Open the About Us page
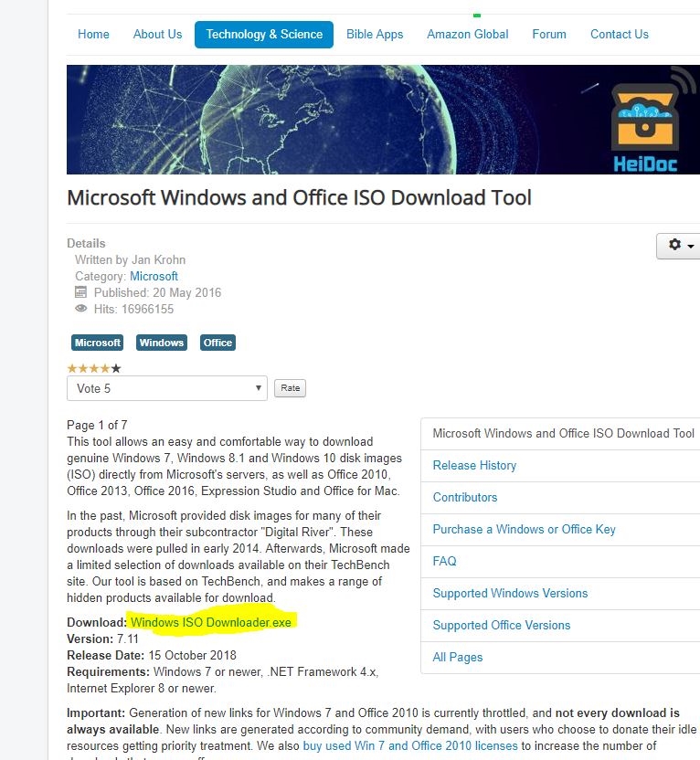This screenshot has height=760, width=700. [157, 35]
